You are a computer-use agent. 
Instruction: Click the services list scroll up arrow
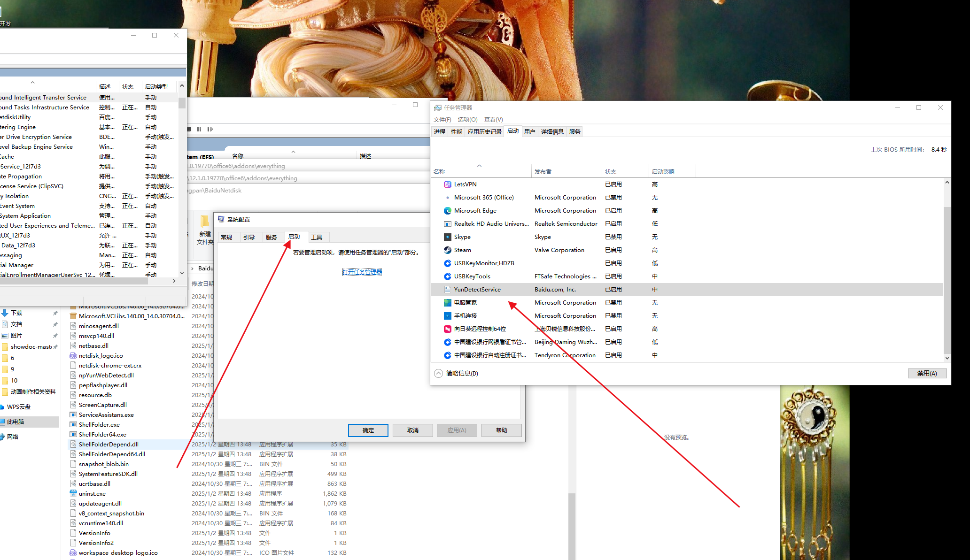click(182, 86)
